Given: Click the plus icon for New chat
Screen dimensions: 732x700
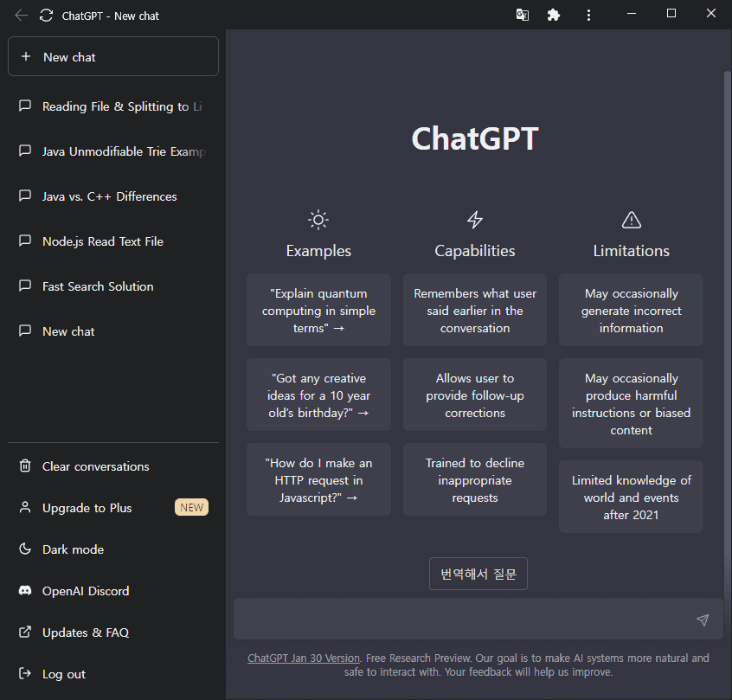Looking at the screenshot, I should point(26,56).
